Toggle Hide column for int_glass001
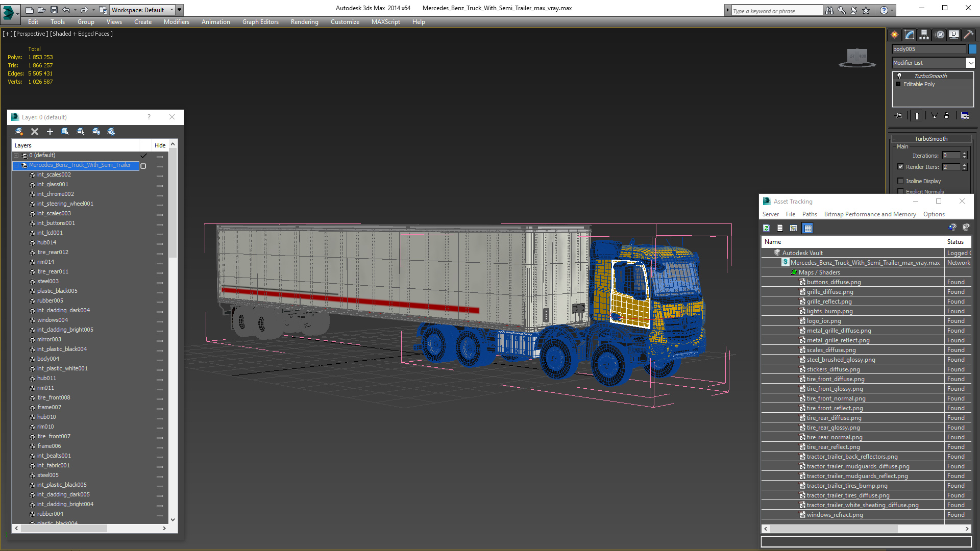980x551 pixels. point(160,186)
